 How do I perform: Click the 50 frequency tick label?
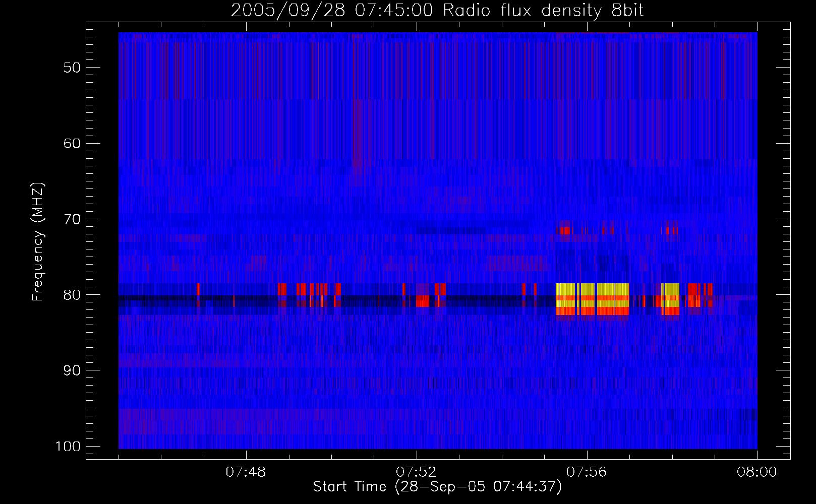coord(72,68)
